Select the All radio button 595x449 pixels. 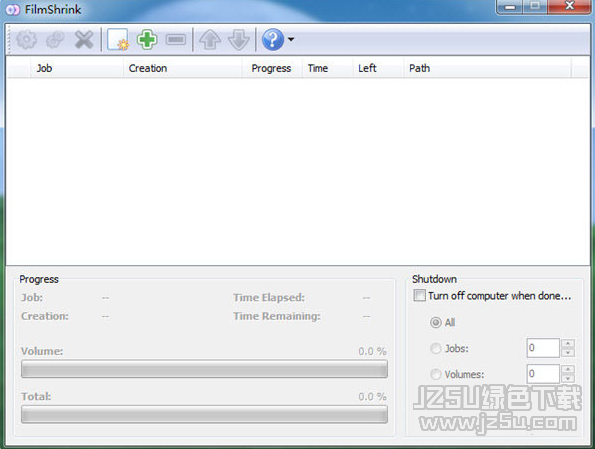tap(436, 323)
